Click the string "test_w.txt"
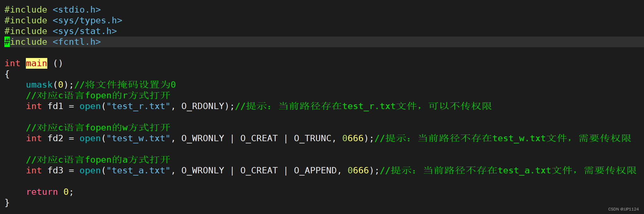 click(x=138, y=138)
